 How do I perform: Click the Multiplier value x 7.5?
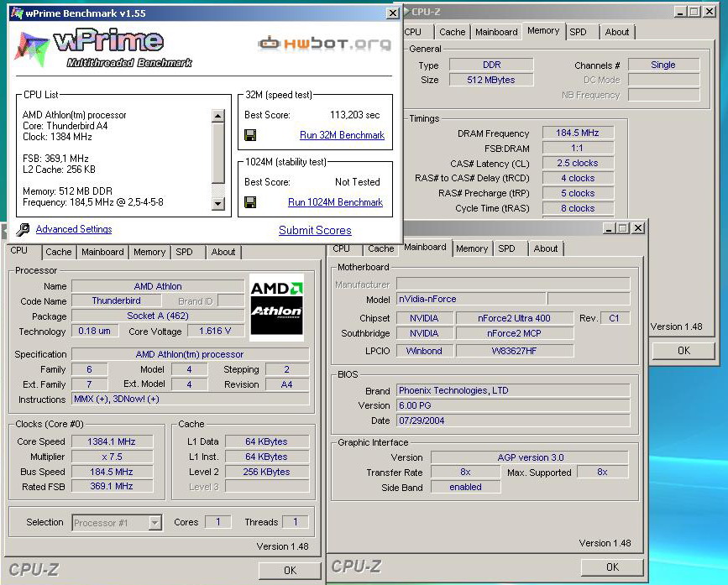point(112,457)
